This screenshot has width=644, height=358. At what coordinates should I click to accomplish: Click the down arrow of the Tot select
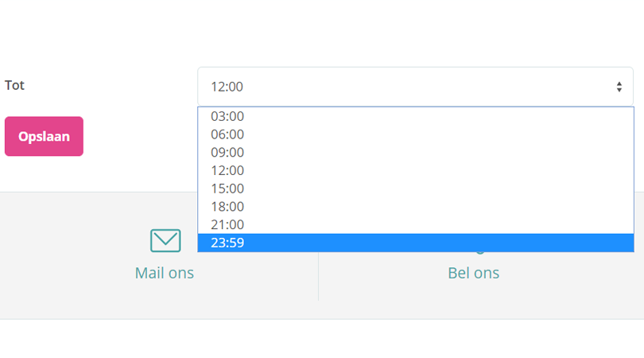[619, 91]
